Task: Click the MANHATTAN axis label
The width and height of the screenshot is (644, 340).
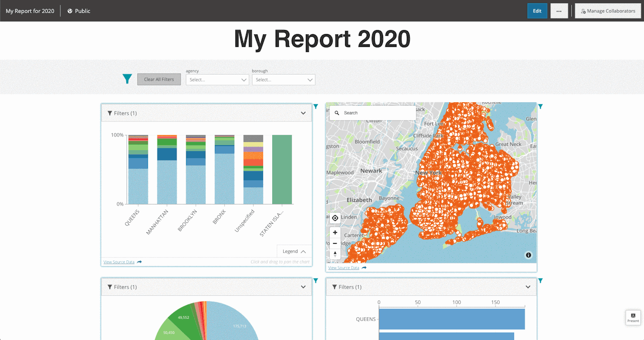Action: click(157, 222)
